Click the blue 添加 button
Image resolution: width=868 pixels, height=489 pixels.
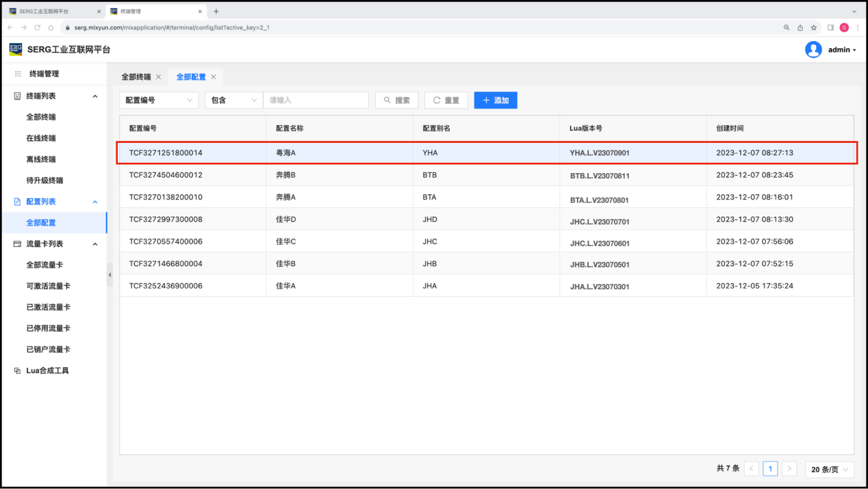pyautogui.click(x=496, y=100)
